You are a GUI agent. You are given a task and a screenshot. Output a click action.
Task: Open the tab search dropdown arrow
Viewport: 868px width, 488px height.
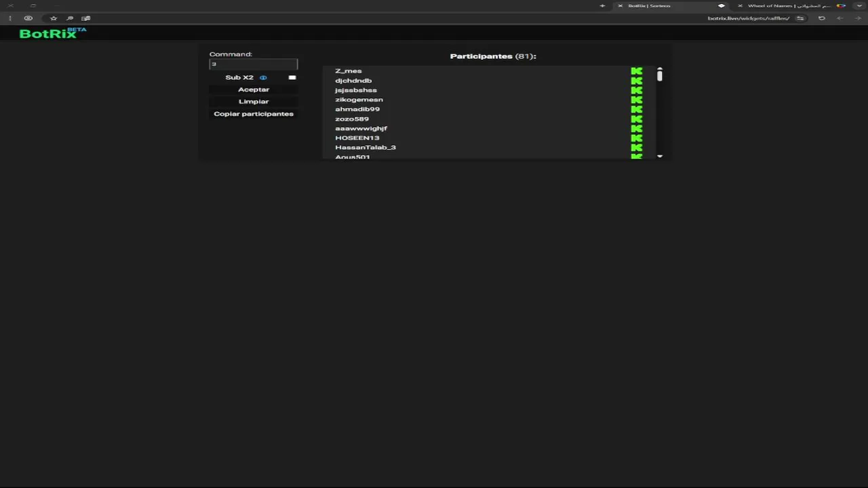pyautogui.click(x=860, y=5)
